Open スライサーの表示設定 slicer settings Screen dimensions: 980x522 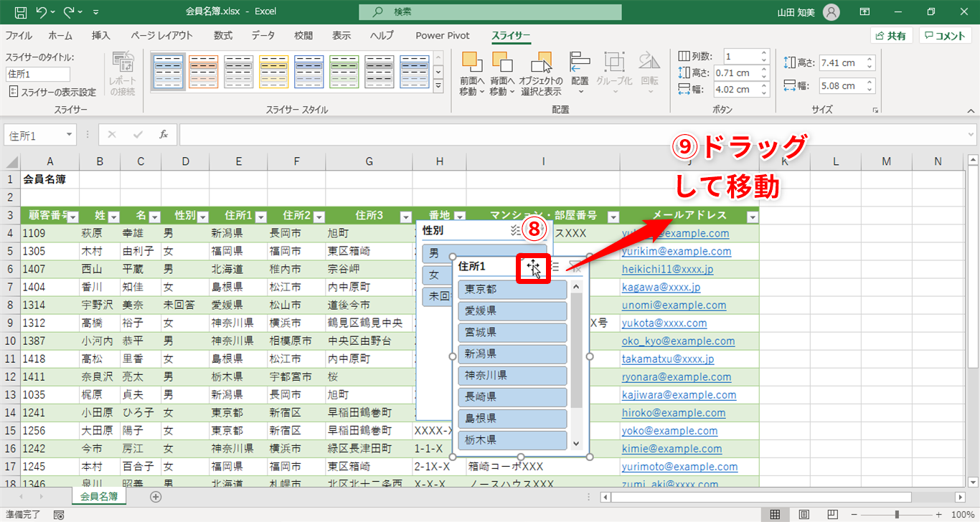click(x=52, y=92)
